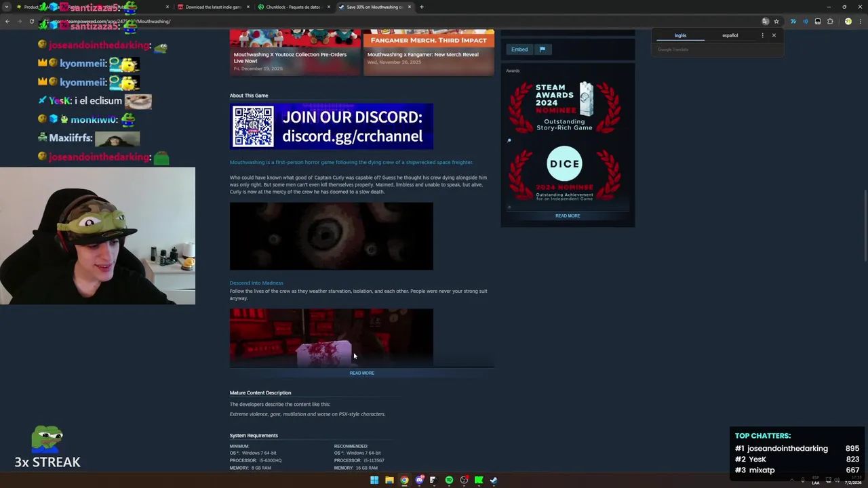Select the inglés tab in translate popup

click(680, 35)
